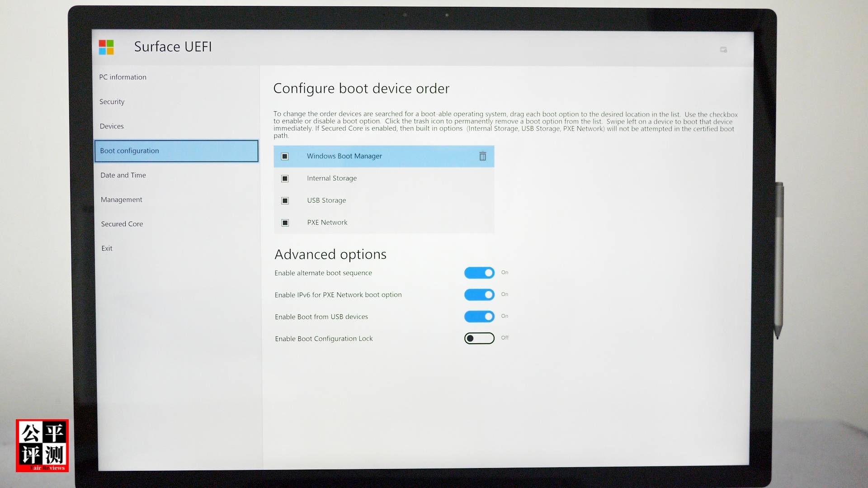Select Date and Time in sidebar

[123, 175]
